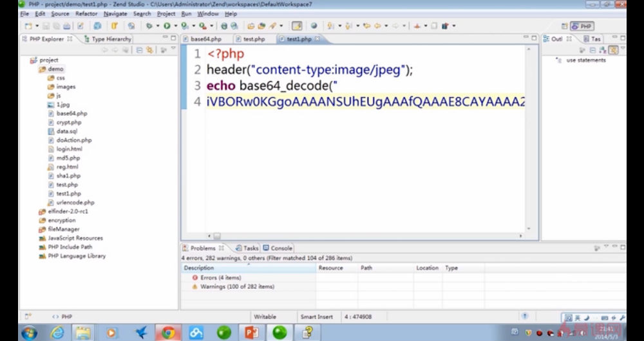Open Google Chrome from the taskbar
Viewport: 644px width, 341px height.
tap(168, 333)
